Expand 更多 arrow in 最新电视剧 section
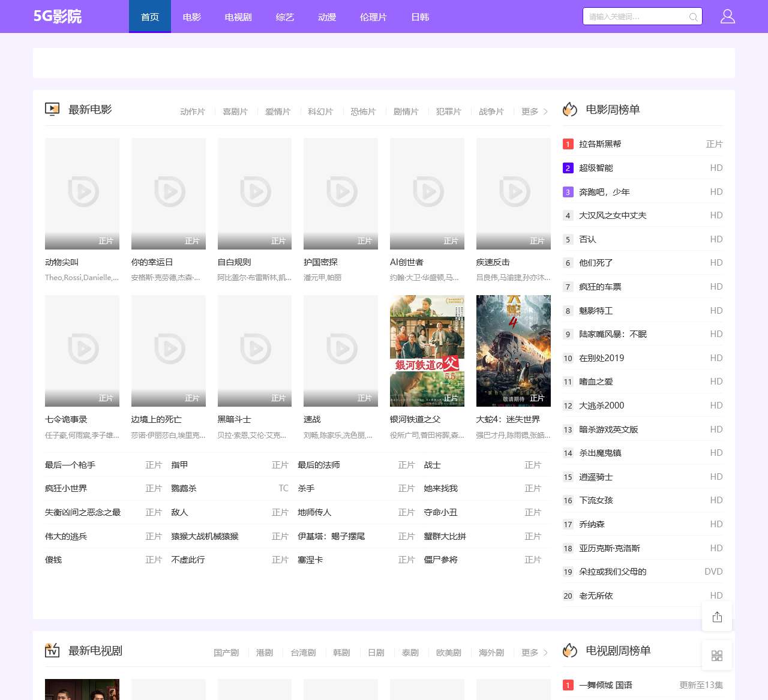Viewport: 768px width, 700px height. [x=535, y=653]
